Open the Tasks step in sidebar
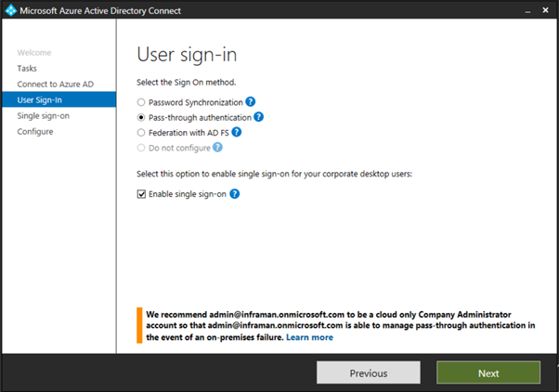559x392 pixels. tap(27, 69)
